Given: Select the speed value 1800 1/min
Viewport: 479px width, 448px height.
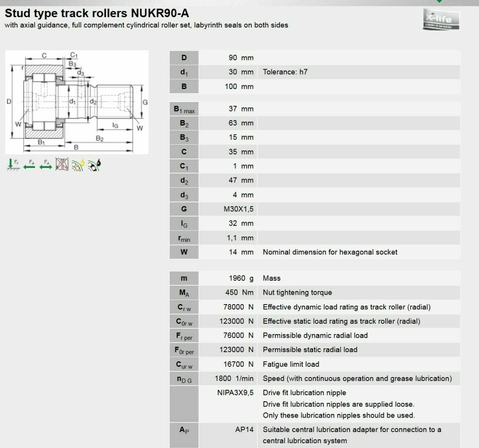Looking at the screenshot, I should [x=234, y=378].
